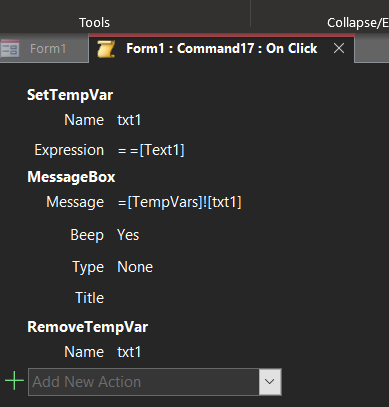389x407 pixels.
Task: Switch to the Form1 tab
Action: point(44,49)
